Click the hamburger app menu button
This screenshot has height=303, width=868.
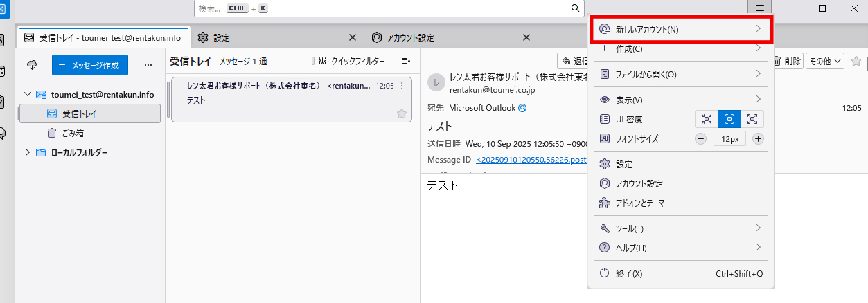coord(760,8)
